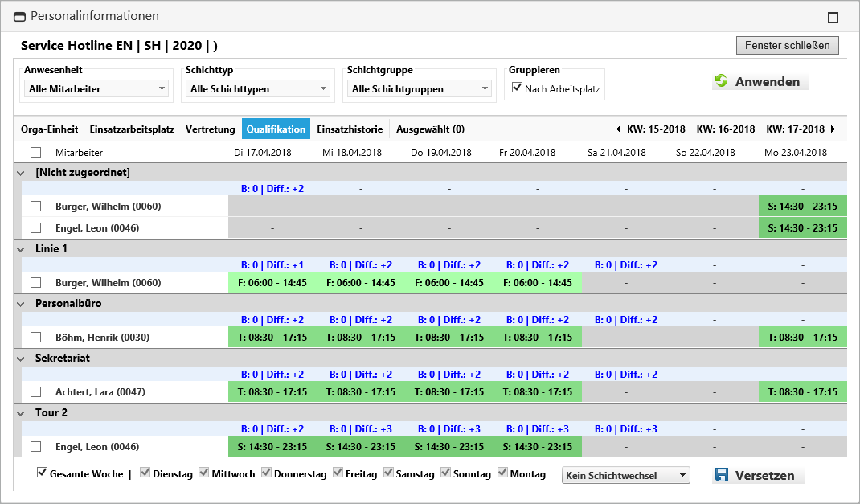The image size is (860, 504).
Task: Toggle the Sonntag checkbox
Action: coord(445,473)
